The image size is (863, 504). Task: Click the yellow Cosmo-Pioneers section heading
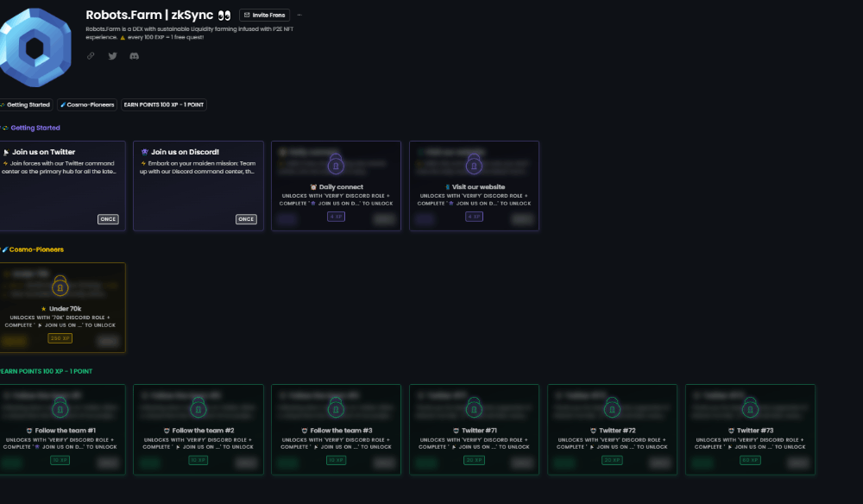click(36, 249)
